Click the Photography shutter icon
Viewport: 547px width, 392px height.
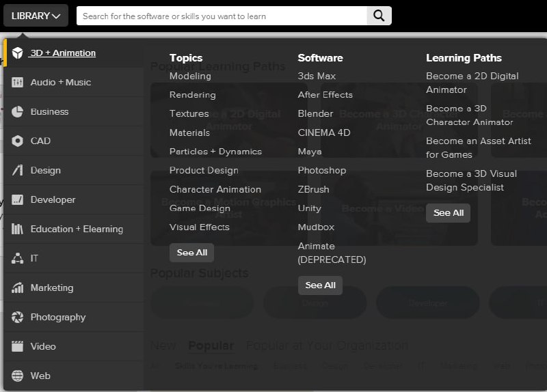17,317
